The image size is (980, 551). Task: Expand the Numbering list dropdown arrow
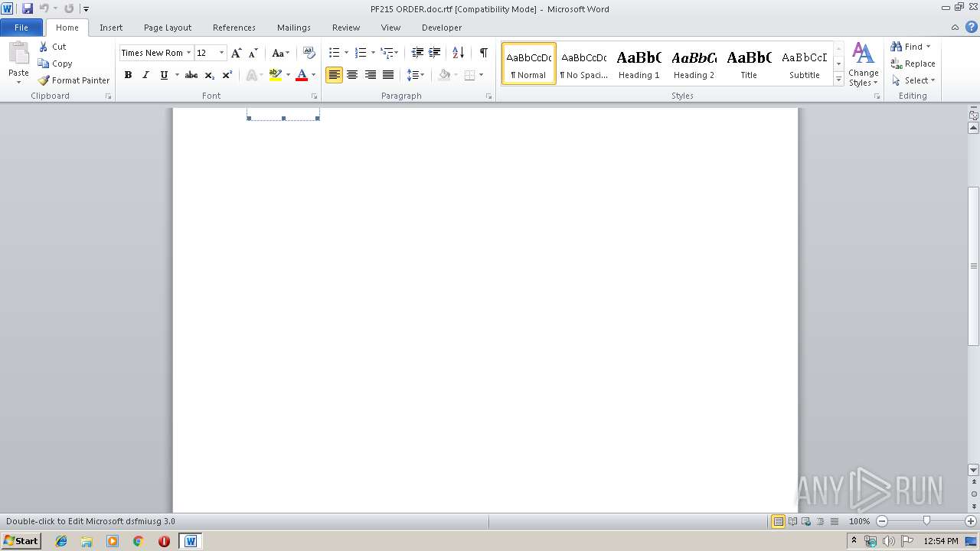click(x=373, y=53)
